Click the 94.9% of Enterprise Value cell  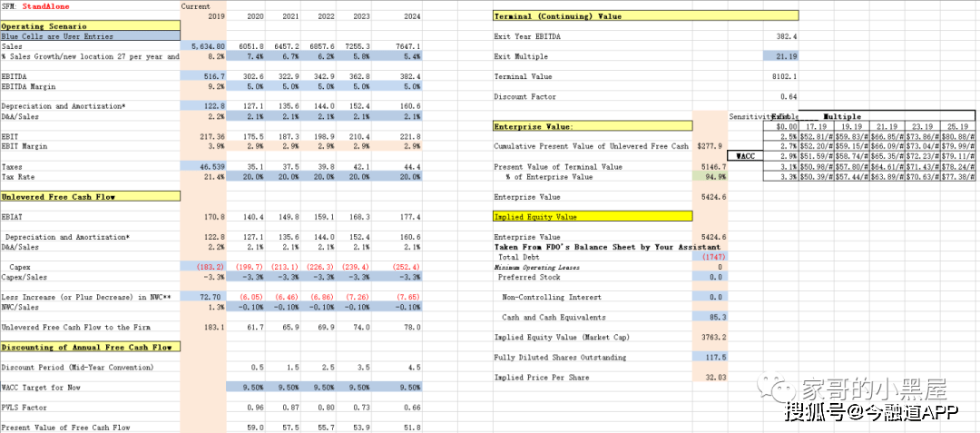(x=710, y=177)
